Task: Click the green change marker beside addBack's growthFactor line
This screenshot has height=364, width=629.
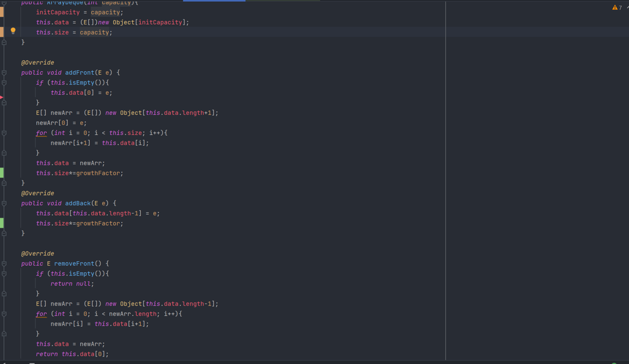Action: [2, 223]
